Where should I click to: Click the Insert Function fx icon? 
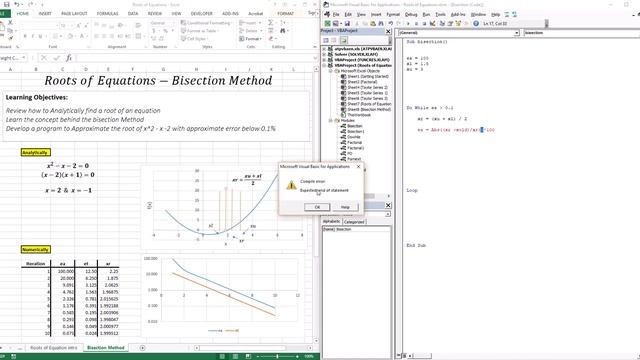(69, 58)
